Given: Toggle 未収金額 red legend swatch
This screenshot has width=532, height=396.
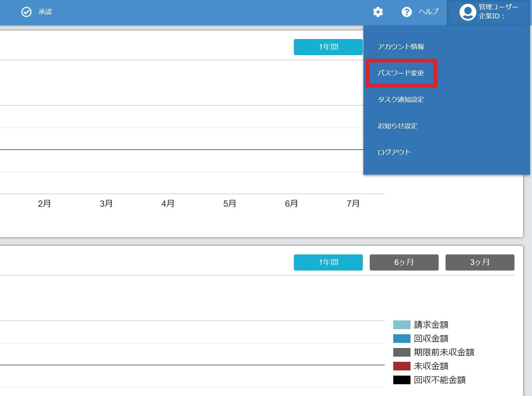Looking at the screenshot, I should coord(402,366).
